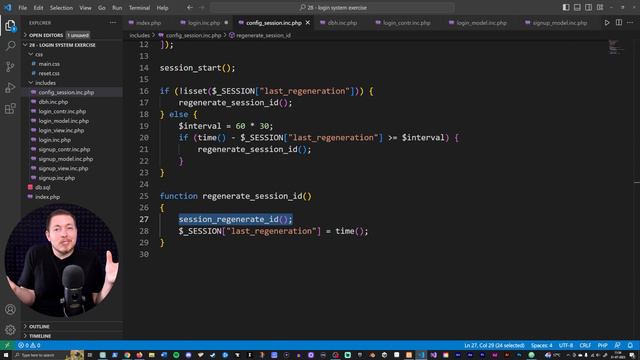Change the CRLF end of line sequence
Screen dimensions: 640x360
[x=585, y=345]
